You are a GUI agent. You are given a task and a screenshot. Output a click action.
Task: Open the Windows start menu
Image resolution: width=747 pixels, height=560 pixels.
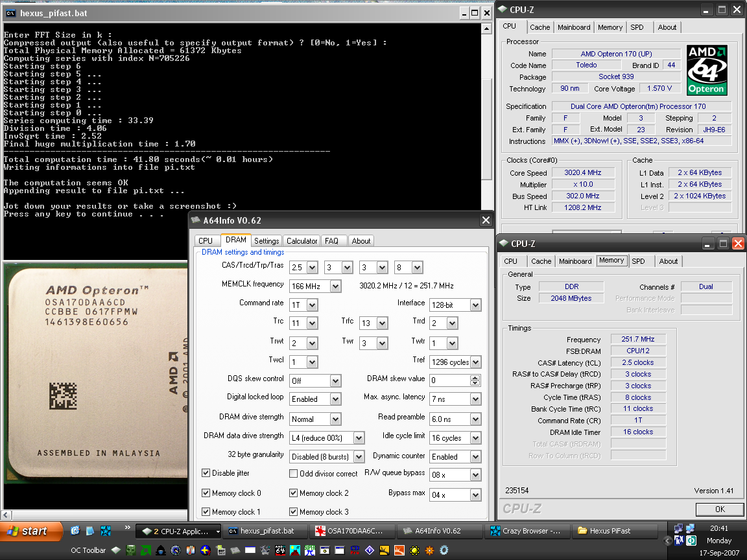(31, 531)
